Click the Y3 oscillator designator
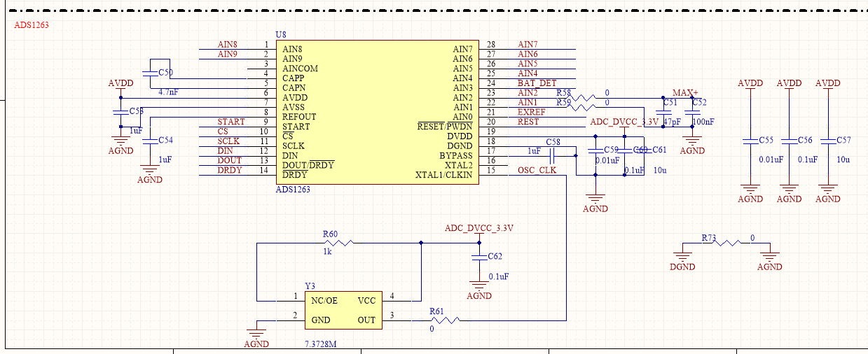This screenshot has height=354, width=868. [310, 286]
